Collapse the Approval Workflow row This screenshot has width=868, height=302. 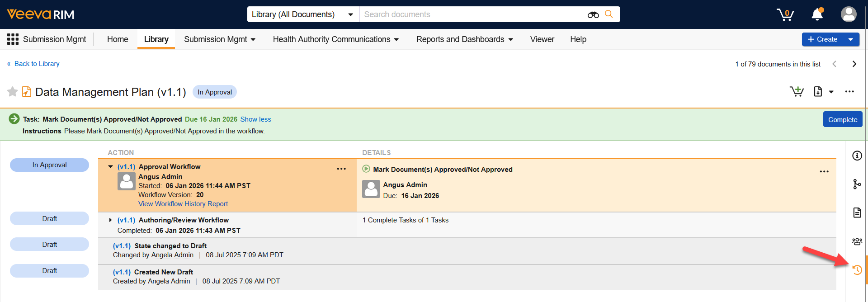tap(110, 167)
